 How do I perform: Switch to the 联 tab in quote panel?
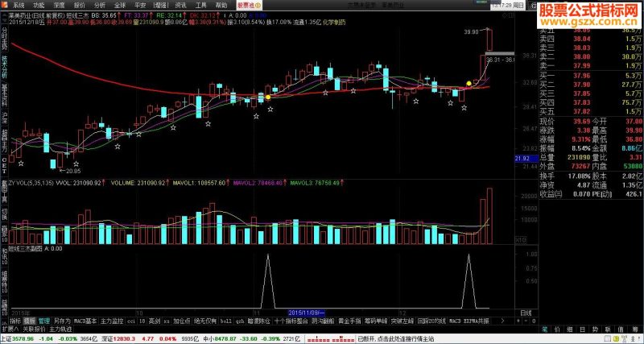(609, 329)
